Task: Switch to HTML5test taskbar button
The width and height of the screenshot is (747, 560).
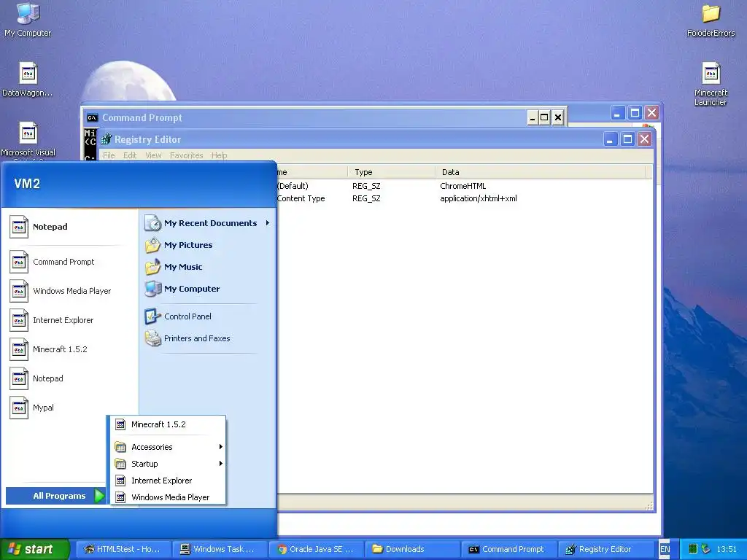Action: [123, 550]
